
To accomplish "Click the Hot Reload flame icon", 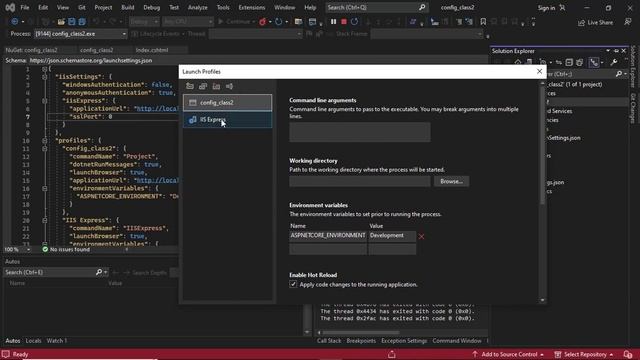I will [262, 22].
